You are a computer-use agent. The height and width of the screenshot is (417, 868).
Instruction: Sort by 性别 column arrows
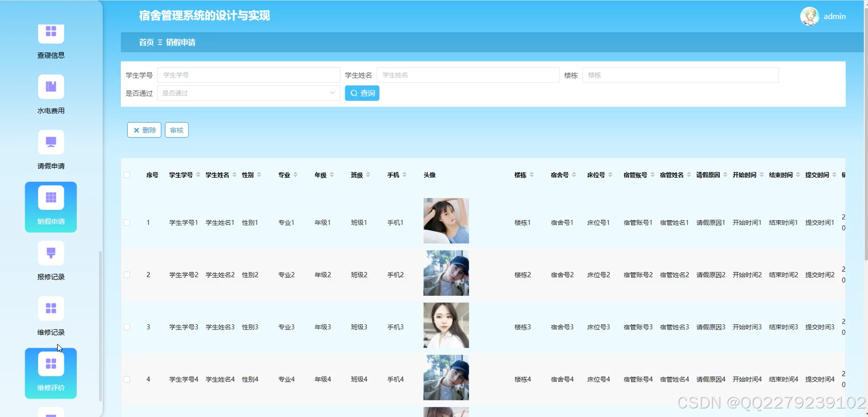(x=259, y=175)
